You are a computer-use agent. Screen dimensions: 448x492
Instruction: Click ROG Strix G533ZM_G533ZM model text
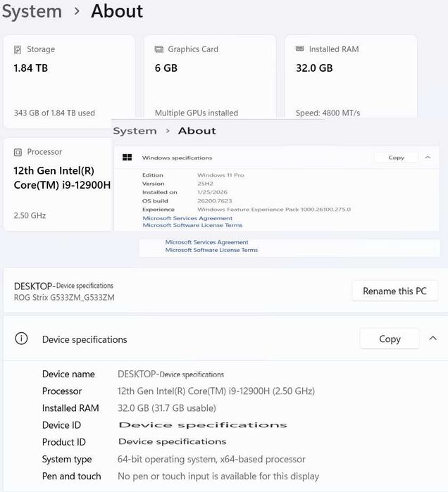(64, 298)
